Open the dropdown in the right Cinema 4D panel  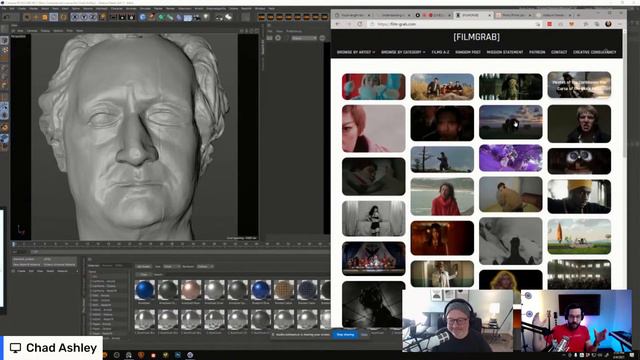pyautogui.click(x=304, y=38)
